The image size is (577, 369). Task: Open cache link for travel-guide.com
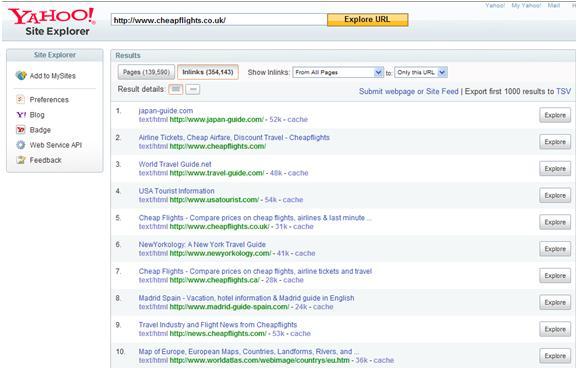pyautogui.click(x=298, y=173)
